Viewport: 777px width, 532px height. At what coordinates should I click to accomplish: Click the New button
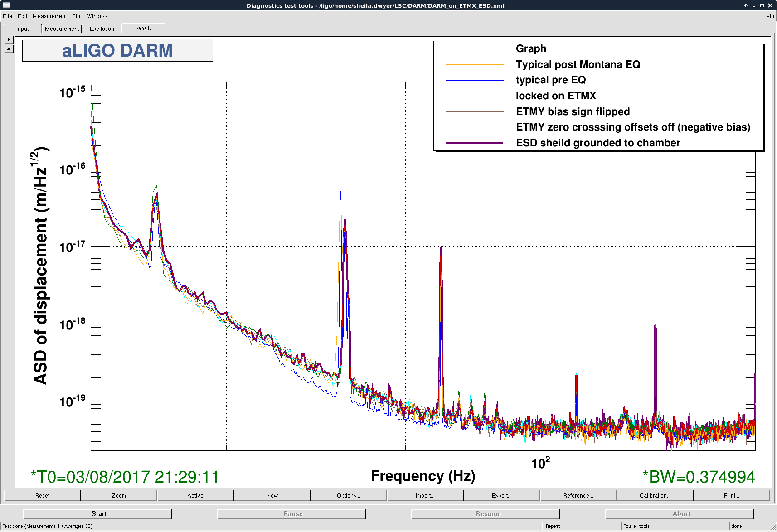pyautogui.click(x=272, y=495)
